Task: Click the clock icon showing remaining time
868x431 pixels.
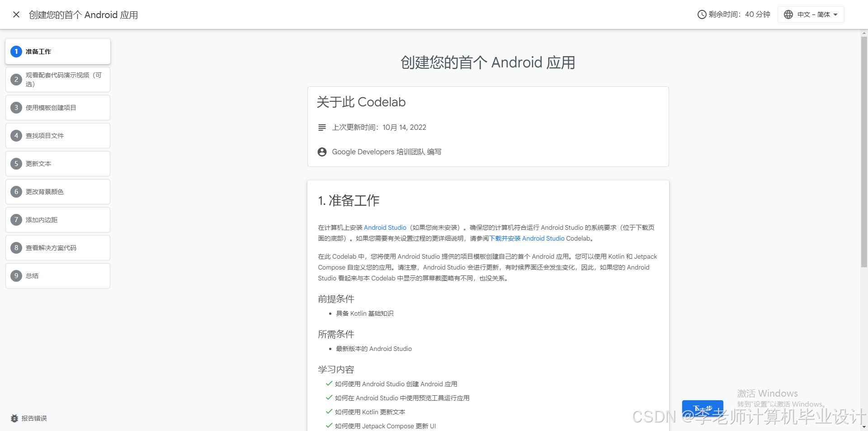Action: click(701, 14)
